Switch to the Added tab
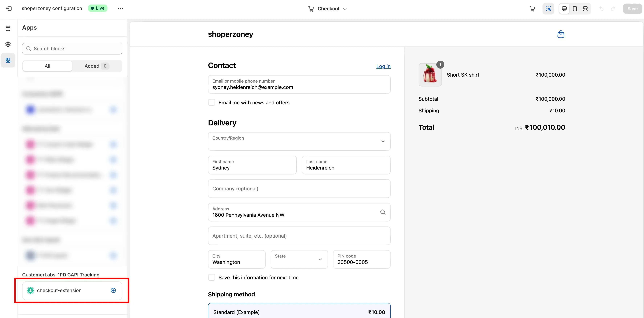This screenshot has height=318, width=644. 97,66
